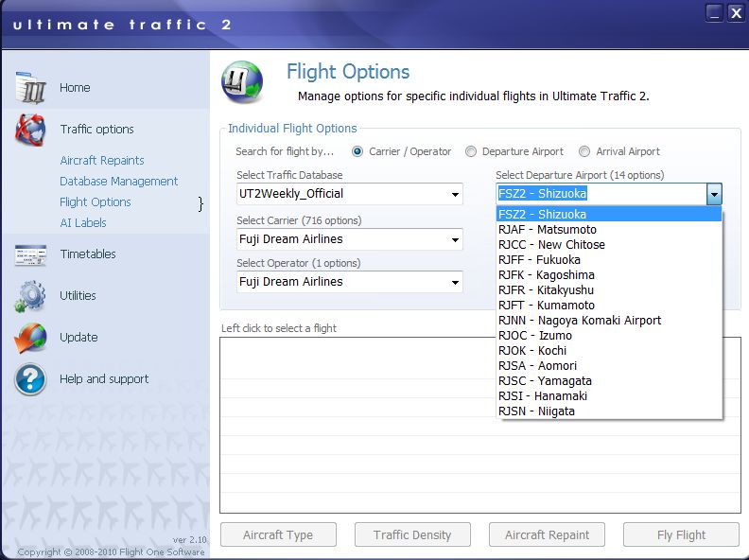Select the Departure Airport radio button
Screen dimensions: 749x560
pos(471,151)
